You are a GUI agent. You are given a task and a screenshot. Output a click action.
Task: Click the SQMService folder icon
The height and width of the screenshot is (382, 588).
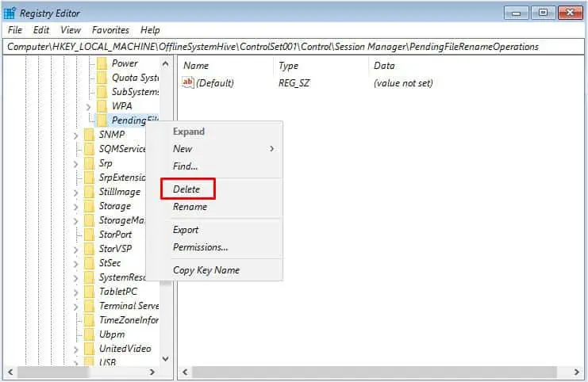click(x=89, y=149)
